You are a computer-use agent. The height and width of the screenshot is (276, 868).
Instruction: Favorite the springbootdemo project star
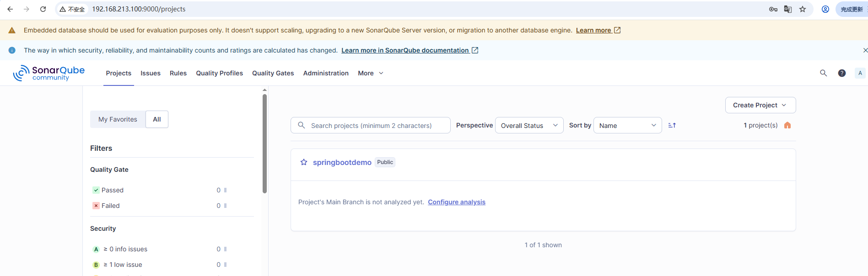[304, 162]
